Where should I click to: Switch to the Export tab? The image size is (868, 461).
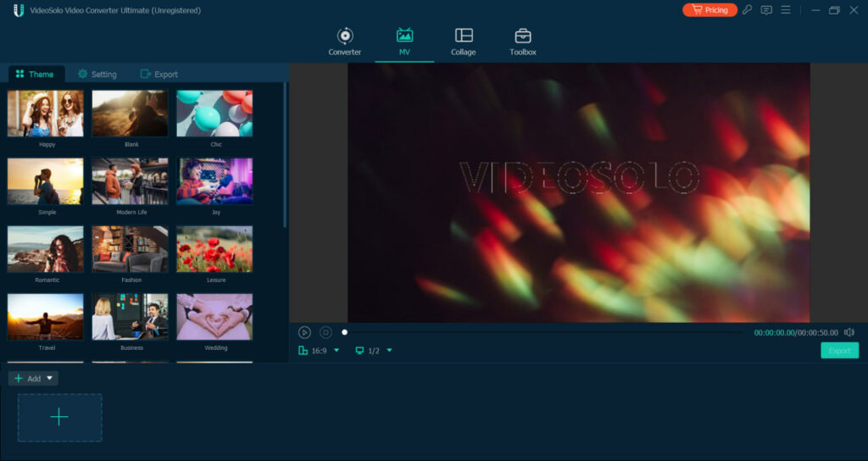pos(159,75)
